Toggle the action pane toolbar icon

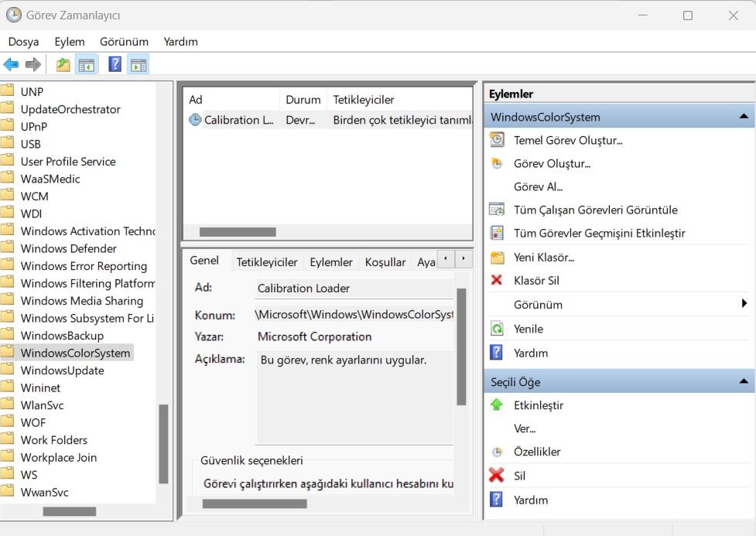[x=139, y=65]
